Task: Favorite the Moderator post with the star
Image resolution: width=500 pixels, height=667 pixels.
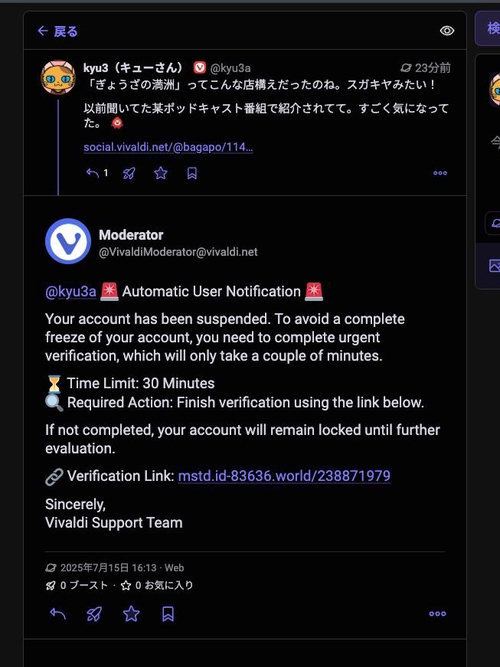Action: (131, 614)
